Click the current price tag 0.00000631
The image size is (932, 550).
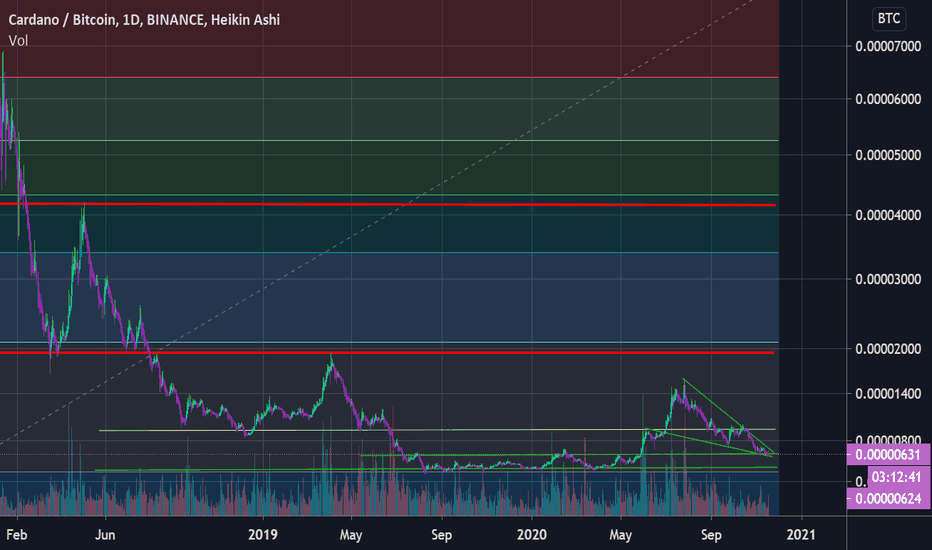pos(887,455)
